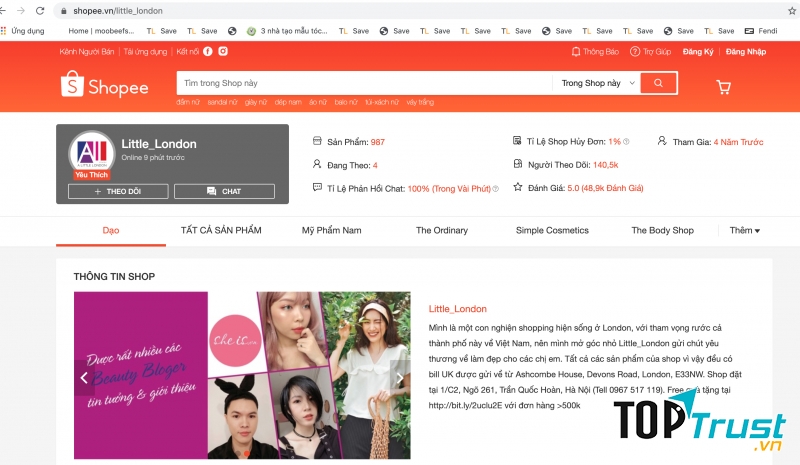
Task: Click the Đang Theo 4 stat
Action: coord(345,165)
